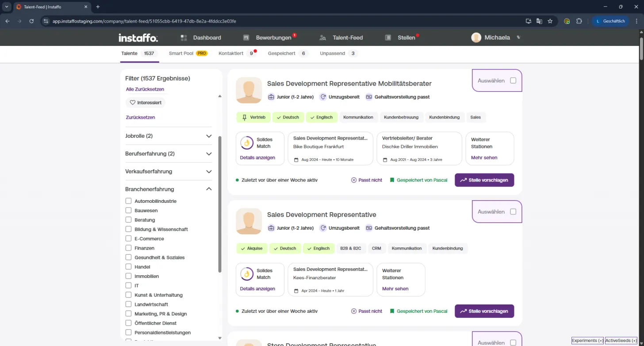
Task: Open the browser tab list dropdown arrow
Action: pyautogui.click(x=7, y=7)
